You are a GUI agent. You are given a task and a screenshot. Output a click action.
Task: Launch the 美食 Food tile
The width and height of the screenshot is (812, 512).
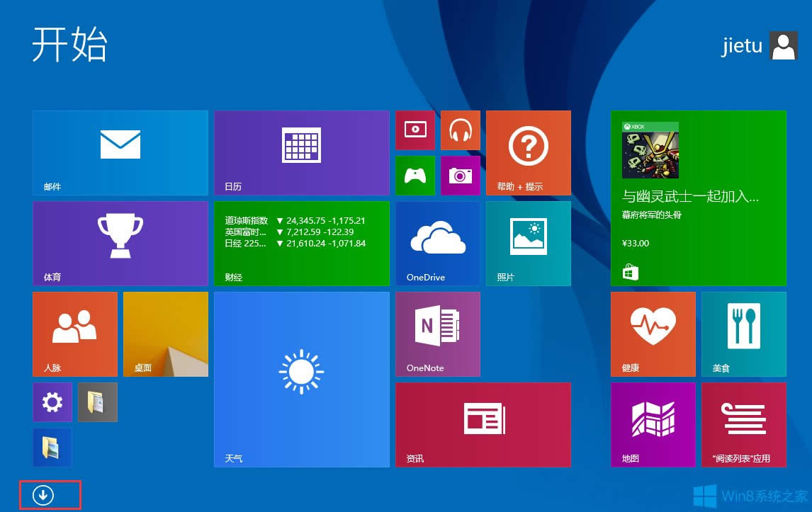point(743,334)
